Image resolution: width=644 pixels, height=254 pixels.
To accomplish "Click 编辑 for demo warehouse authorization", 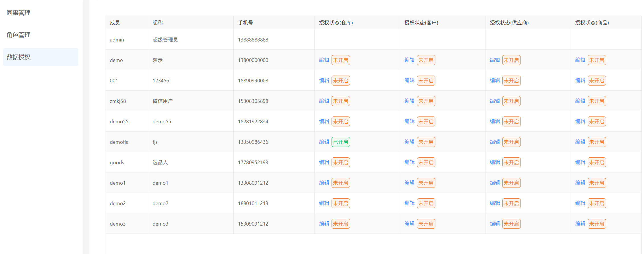I will [x=324, y=60].
